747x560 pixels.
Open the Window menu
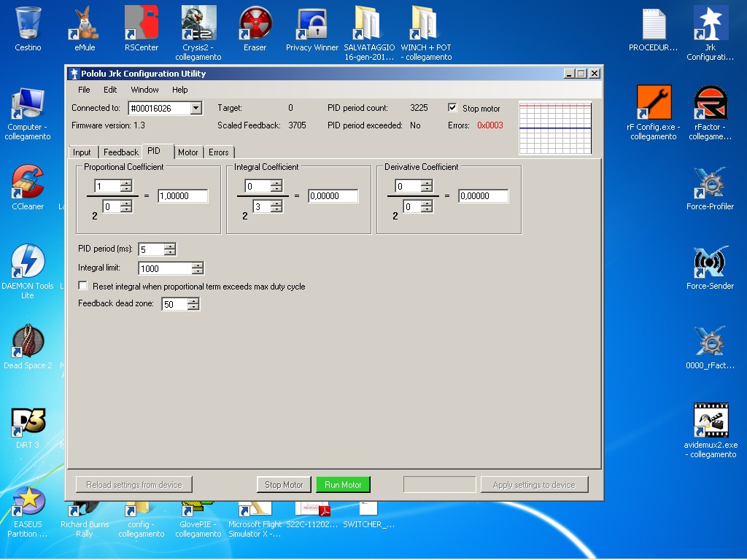coord(145,90)
